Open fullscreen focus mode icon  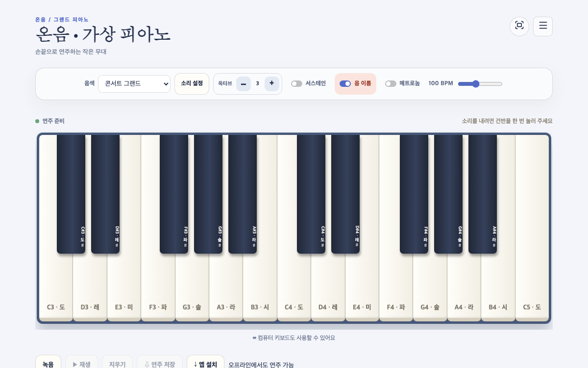519,26
